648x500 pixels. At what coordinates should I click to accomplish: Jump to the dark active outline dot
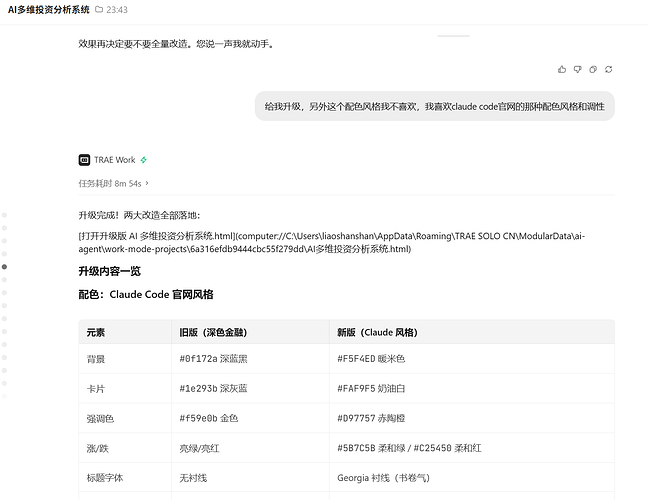5,267
